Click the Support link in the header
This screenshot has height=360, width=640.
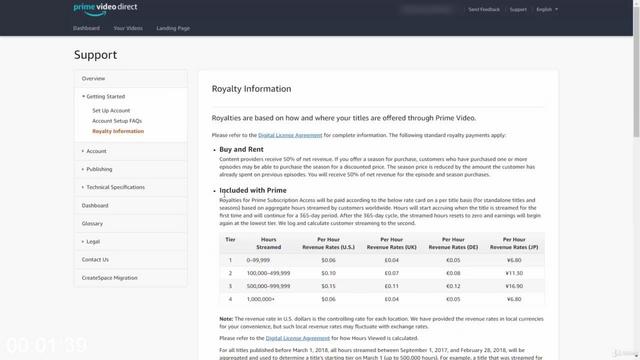[518, 9]
